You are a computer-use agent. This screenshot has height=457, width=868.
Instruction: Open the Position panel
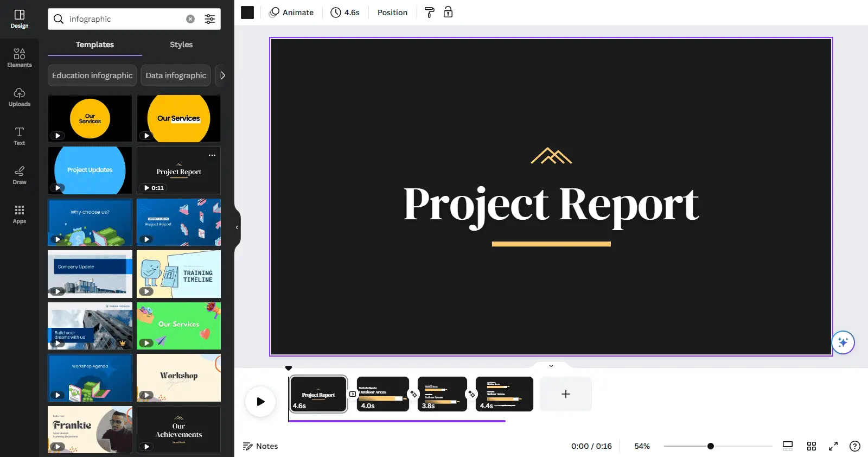tap(392, 12)
